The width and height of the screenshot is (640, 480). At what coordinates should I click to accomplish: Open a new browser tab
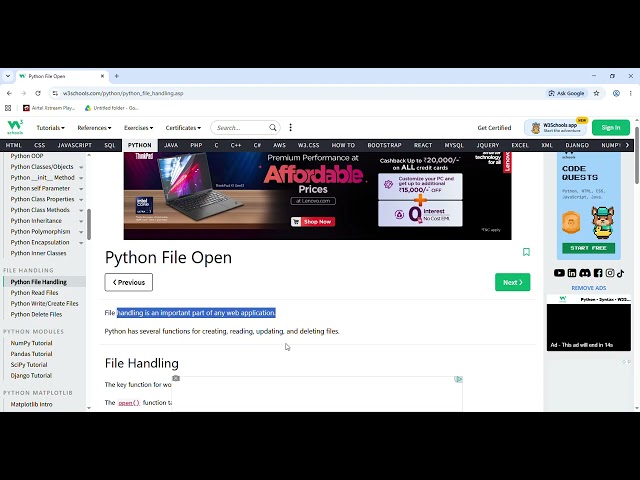[117, 76]
